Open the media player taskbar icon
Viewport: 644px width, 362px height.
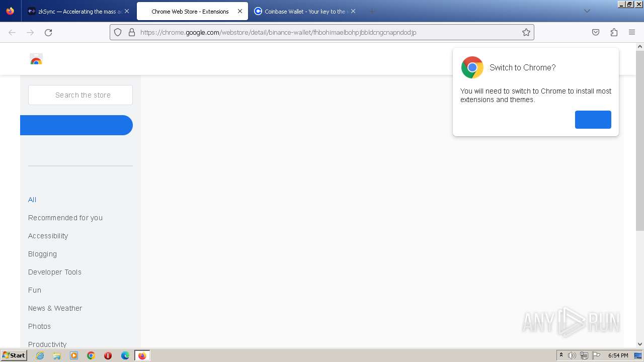(74, 355)
